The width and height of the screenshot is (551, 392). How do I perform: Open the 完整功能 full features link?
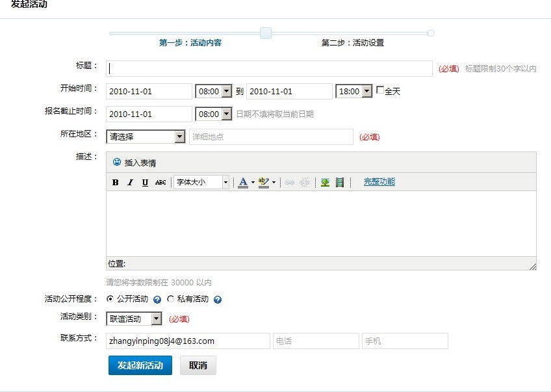(379, 181)
